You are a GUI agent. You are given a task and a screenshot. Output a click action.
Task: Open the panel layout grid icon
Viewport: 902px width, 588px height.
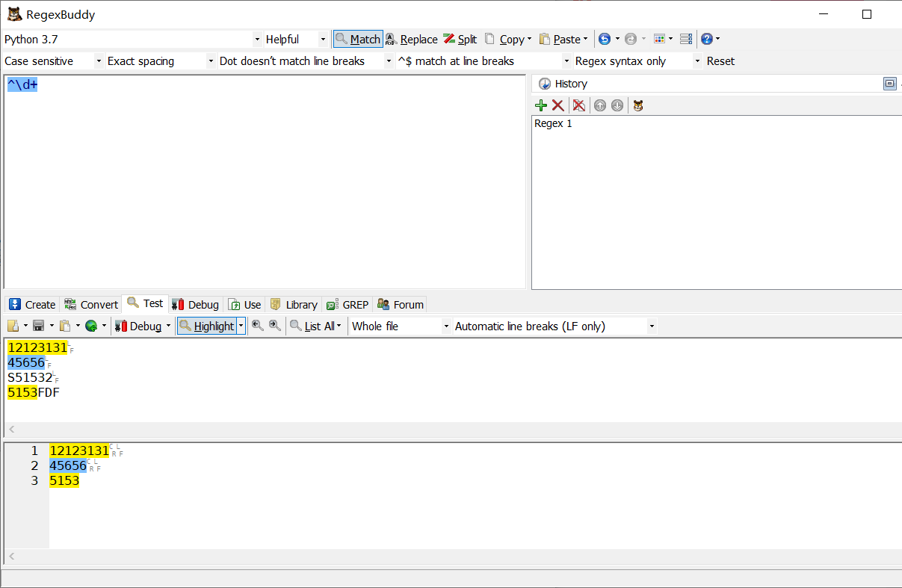pos(659,39)
